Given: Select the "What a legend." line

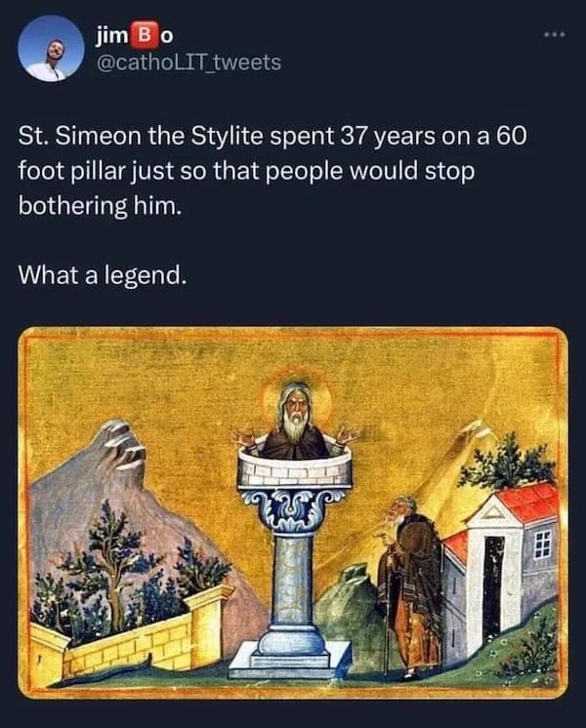Looking at the screenshot, I should tap(103, 275).
